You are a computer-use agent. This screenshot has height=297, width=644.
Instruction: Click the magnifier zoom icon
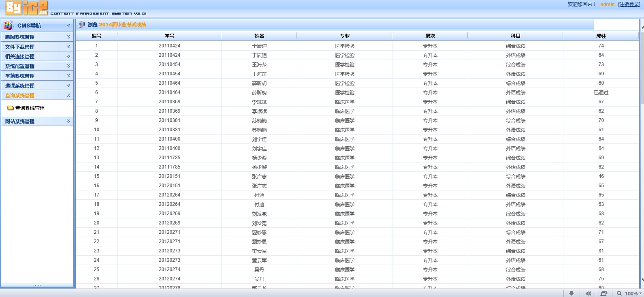point(619,293)
